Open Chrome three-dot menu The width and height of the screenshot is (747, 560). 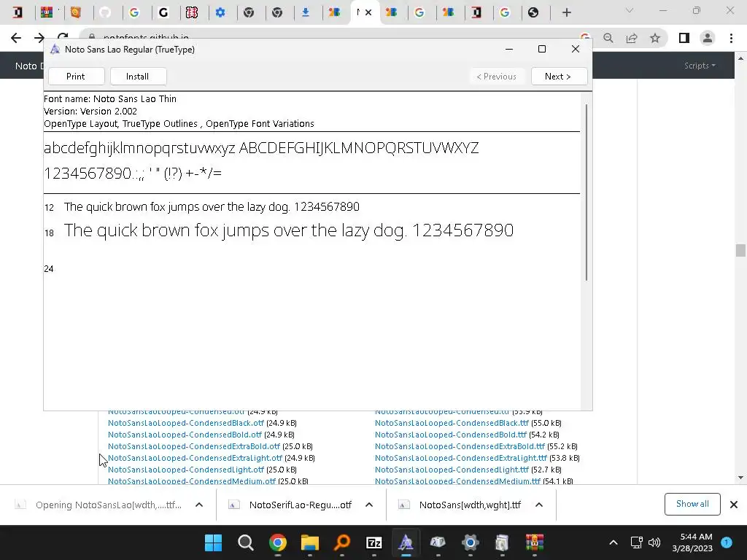[x=731, y=38]
